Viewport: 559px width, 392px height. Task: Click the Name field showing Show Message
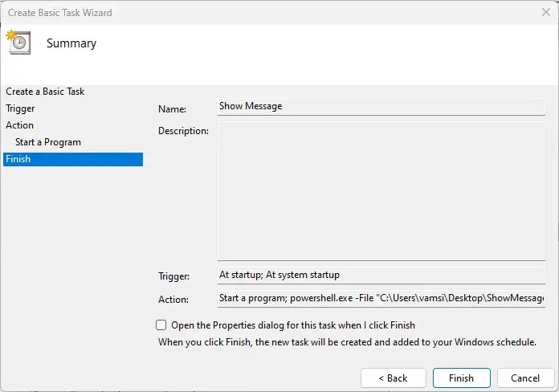click(381, 106)
